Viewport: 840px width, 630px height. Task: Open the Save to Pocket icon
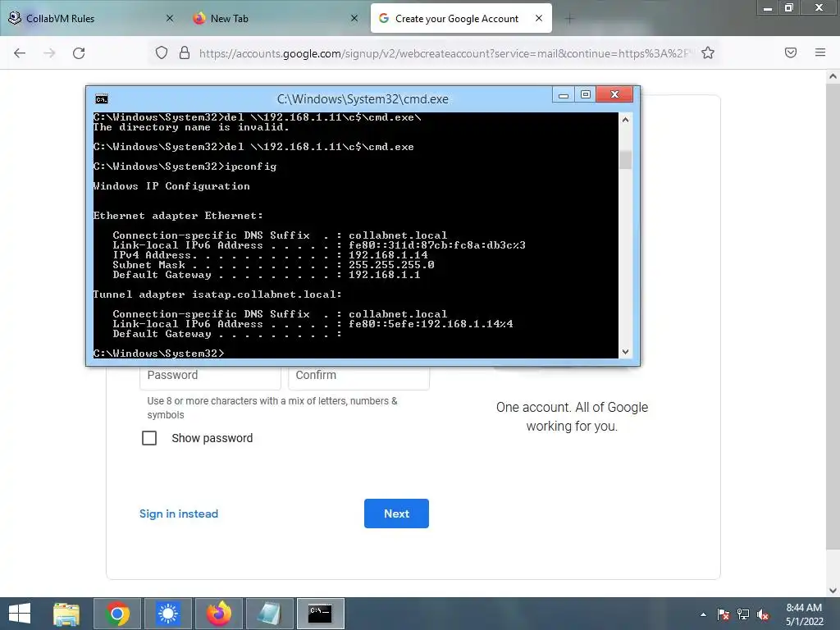pos(791,52)
